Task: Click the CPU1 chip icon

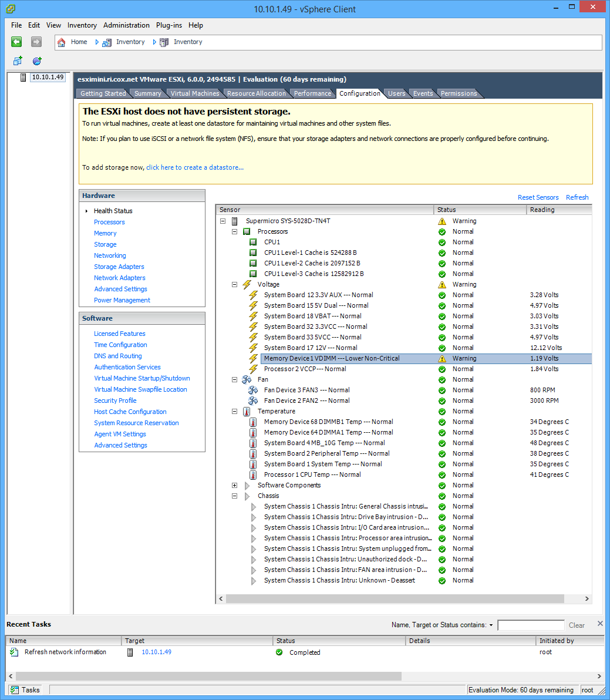Action: click(x=253, y=243)
